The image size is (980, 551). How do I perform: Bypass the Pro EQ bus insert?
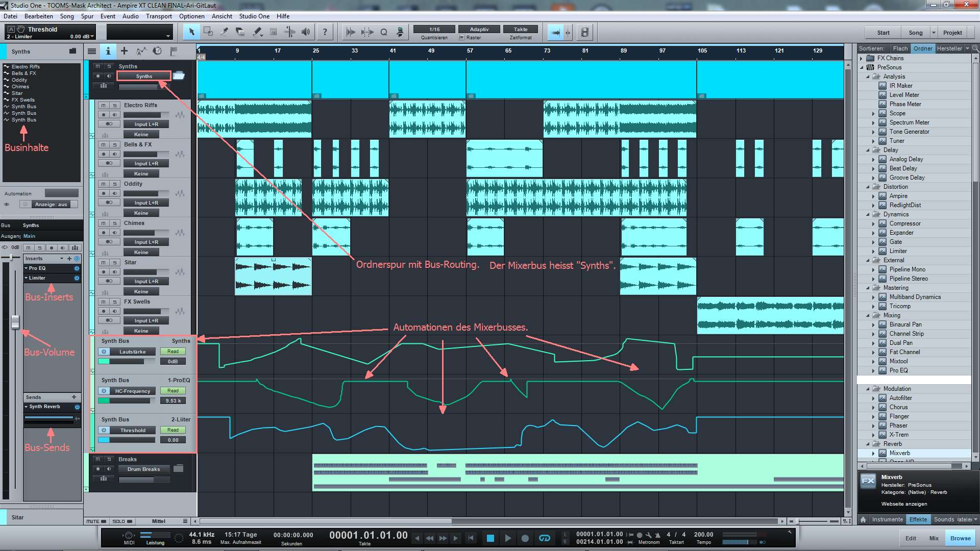[77, 268]
